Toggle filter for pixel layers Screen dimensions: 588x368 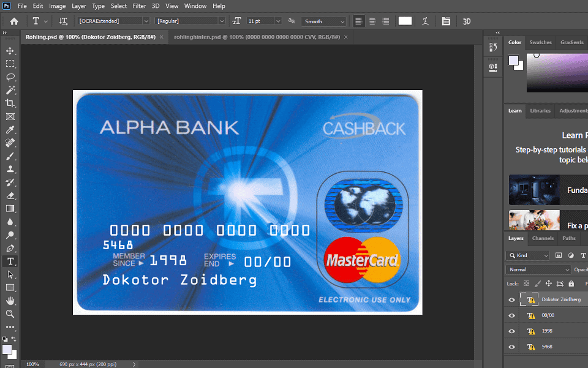pyautogui.click(x=559, y=255)
